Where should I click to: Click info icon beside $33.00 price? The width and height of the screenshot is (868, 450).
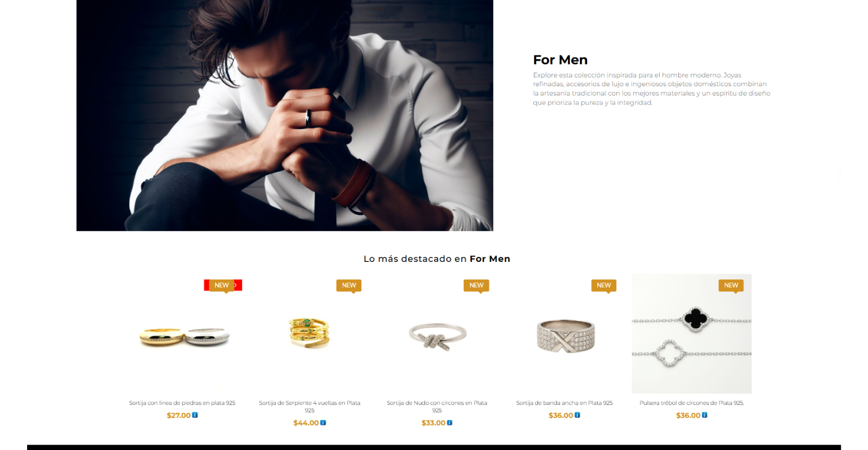(x=450, y=423)
